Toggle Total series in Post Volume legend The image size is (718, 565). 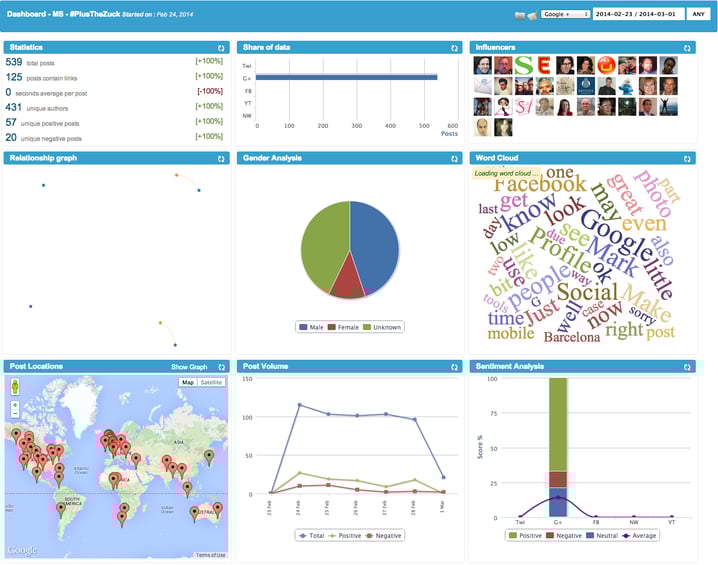click(311, 536)
